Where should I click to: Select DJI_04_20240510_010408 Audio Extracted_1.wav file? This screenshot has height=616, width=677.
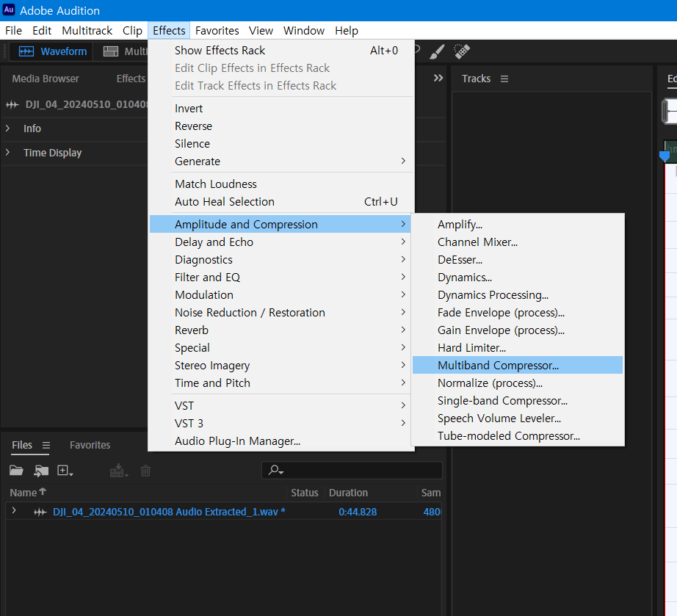pos(169,512)
